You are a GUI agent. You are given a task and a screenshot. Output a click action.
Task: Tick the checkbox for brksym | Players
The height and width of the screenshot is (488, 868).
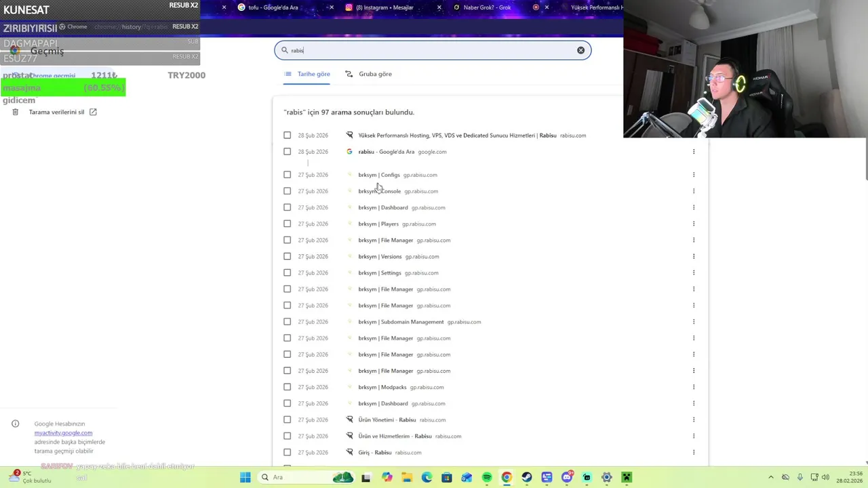tap(288, 224)
